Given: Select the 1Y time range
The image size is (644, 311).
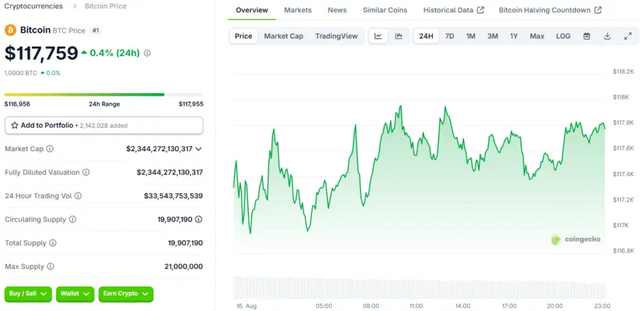Looking at the screenshot, I should coord(514,37).
